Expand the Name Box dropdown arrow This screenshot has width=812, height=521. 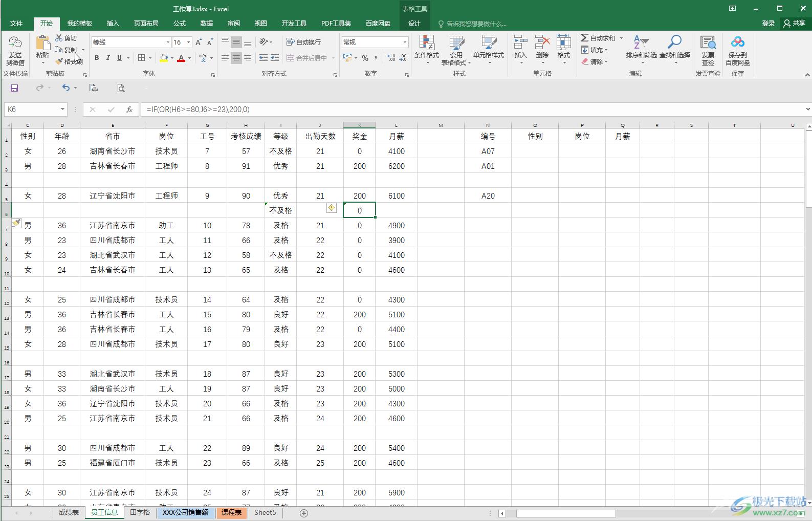[62, 109]
